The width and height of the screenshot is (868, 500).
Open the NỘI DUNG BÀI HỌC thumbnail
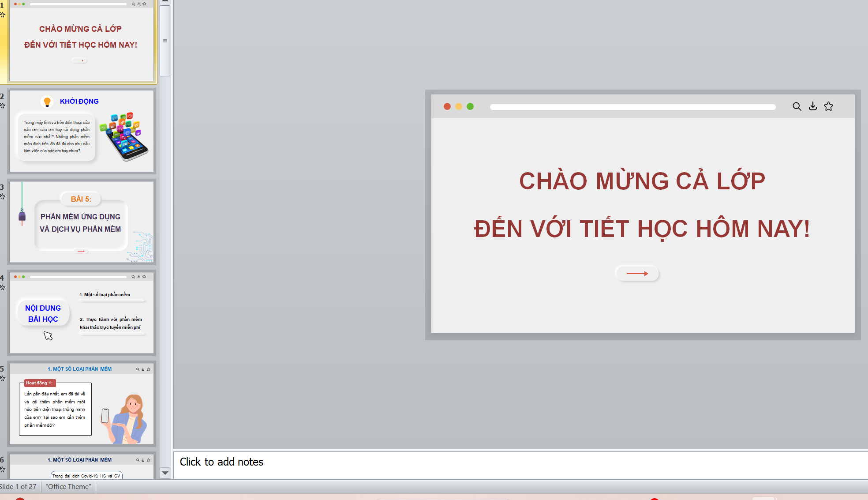click(x=82, y=313)
